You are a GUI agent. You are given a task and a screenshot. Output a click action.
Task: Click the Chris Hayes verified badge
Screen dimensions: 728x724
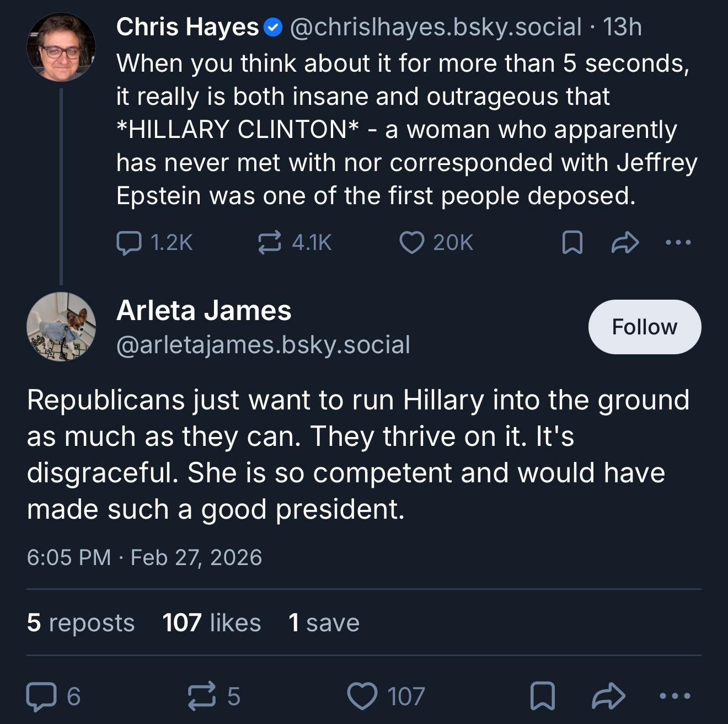click(274, 27)
